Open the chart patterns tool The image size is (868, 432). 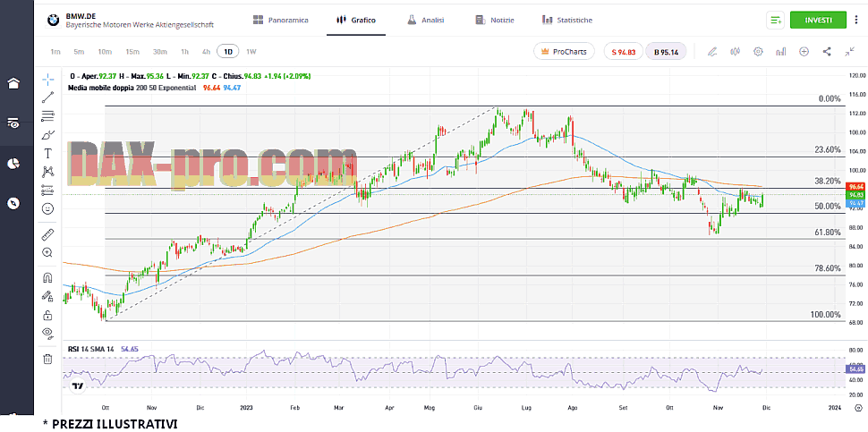pos(48,172)
